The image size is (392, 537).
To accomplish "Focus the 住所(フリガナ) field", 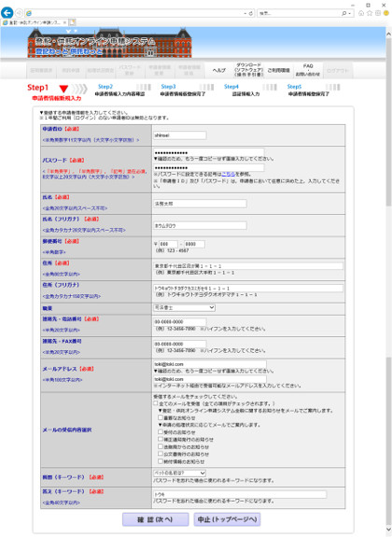I will (x=248, y=288).
